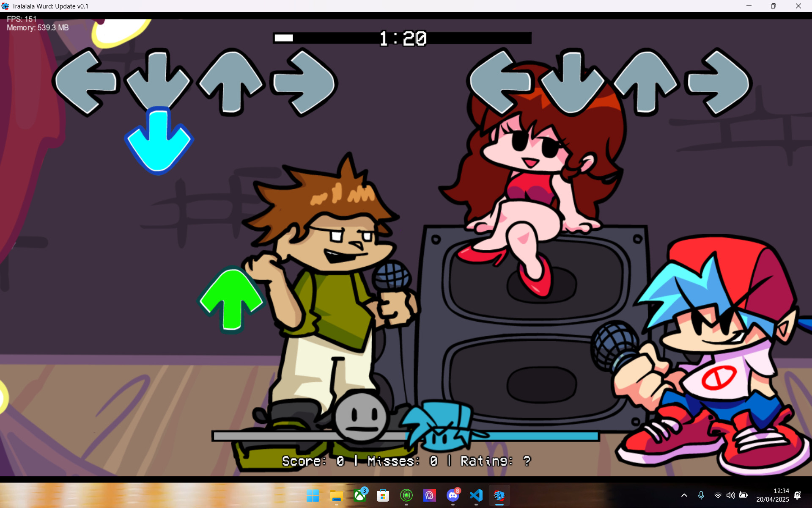Click the player's gray up arrow receptor
812x508 pixels.
[646, 82]
